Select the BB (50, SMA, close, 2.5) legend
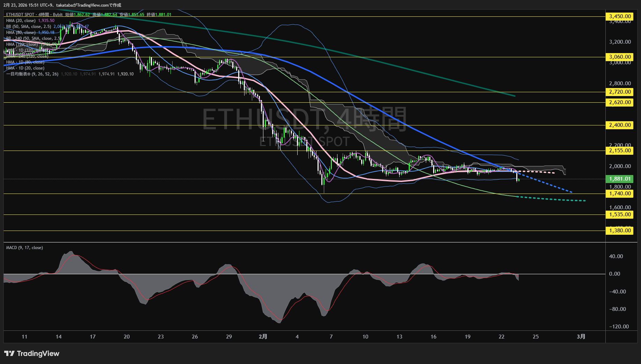 point(29,27)
